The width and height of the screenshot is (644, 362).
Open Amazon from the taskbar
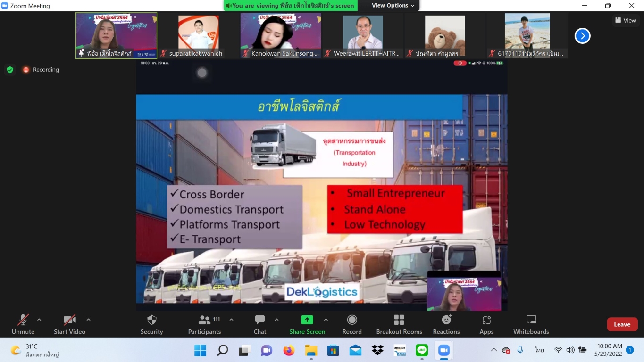click(x=400, y=350)
